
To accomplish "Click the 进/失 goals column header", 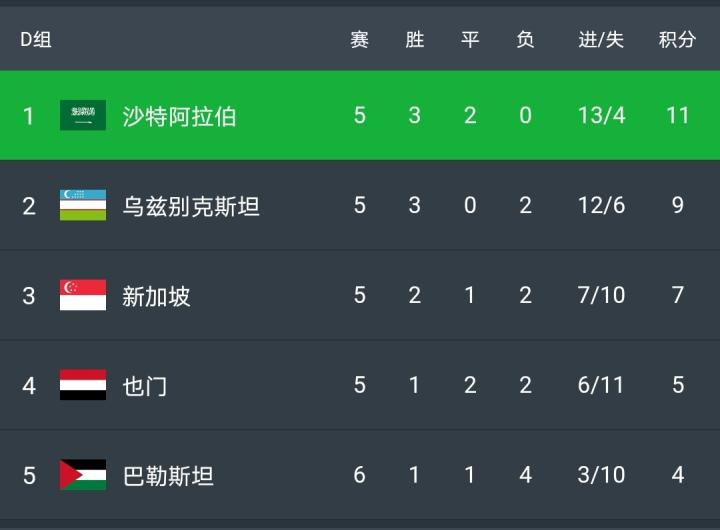I will click(x=601, y=40).
